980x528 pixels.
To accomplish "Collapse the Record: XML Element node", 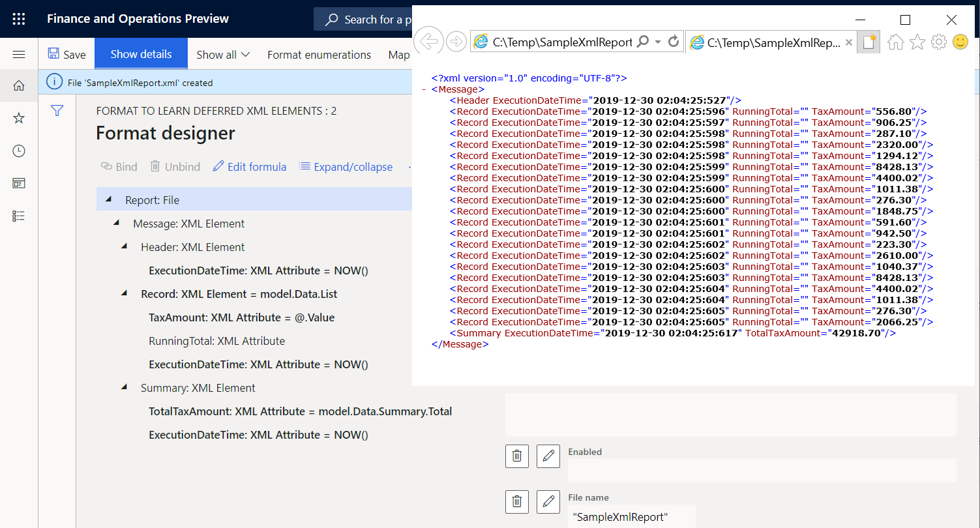I will point(124,293).
